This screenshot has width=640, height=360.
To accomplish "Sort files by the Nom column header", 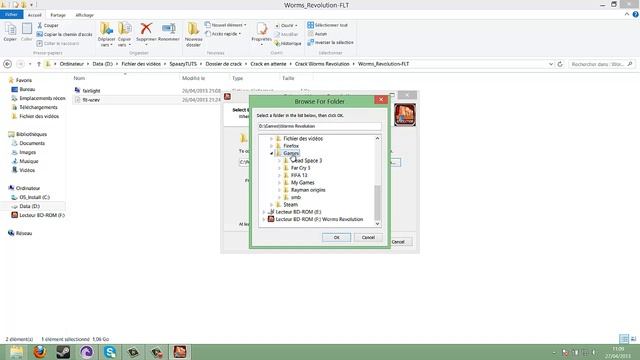I will tap(79, 78).
